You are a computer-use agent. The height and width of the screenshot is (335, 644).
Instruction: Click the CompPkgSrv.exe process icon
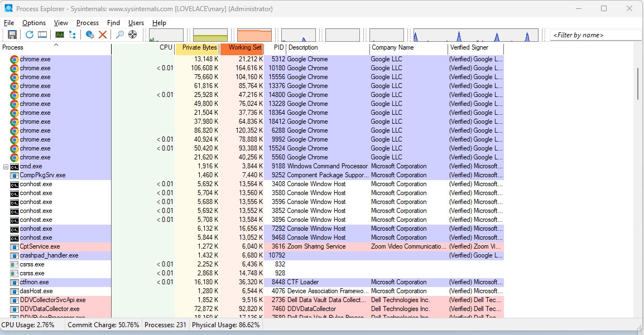(x=15, y=176)
